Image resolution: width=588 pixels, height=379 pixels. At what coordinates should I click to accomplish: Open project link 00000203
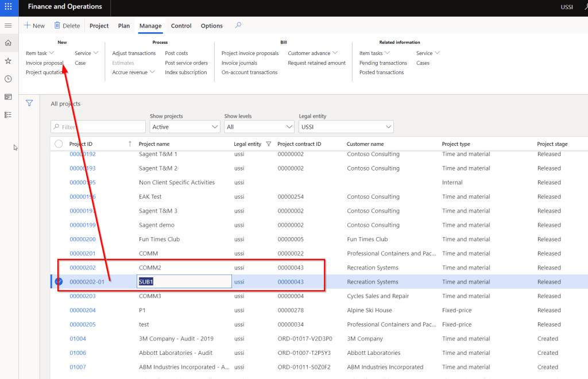[x=83, y=296]
